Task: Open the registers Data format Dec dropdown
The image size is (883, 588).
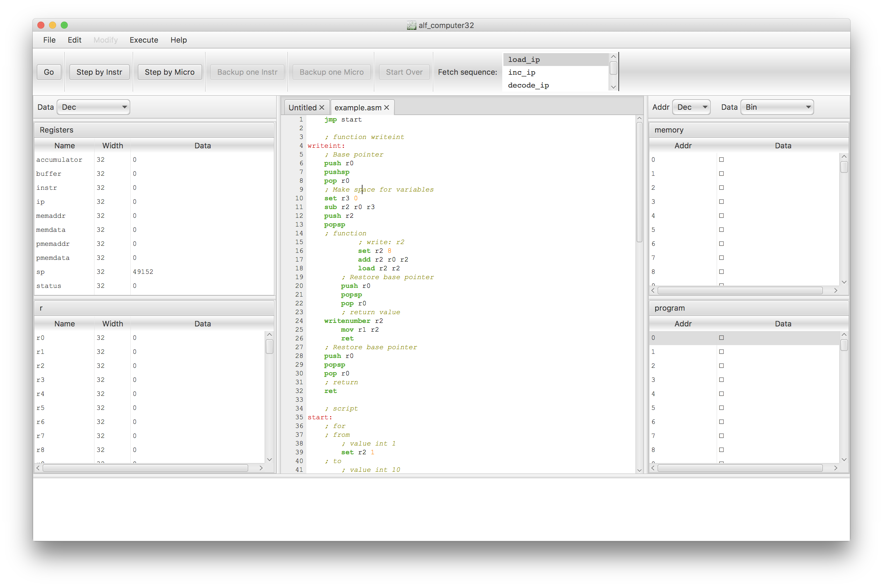Action: point(93,107)
